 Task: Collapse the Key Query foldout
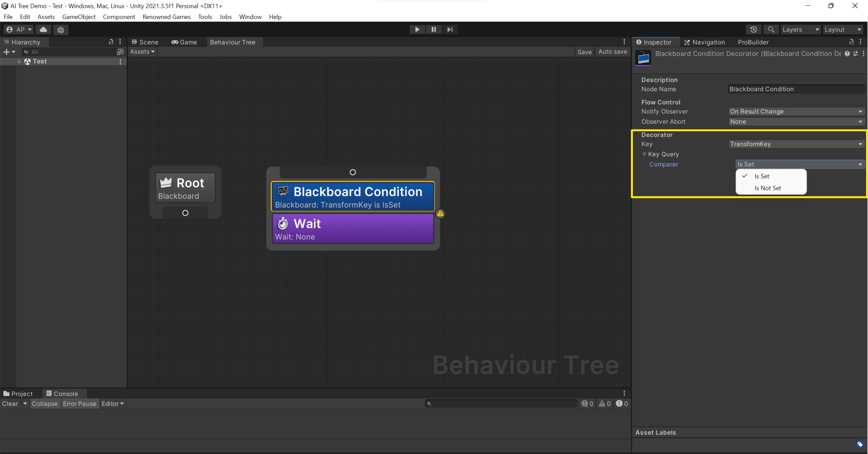[x=644, y=154]
